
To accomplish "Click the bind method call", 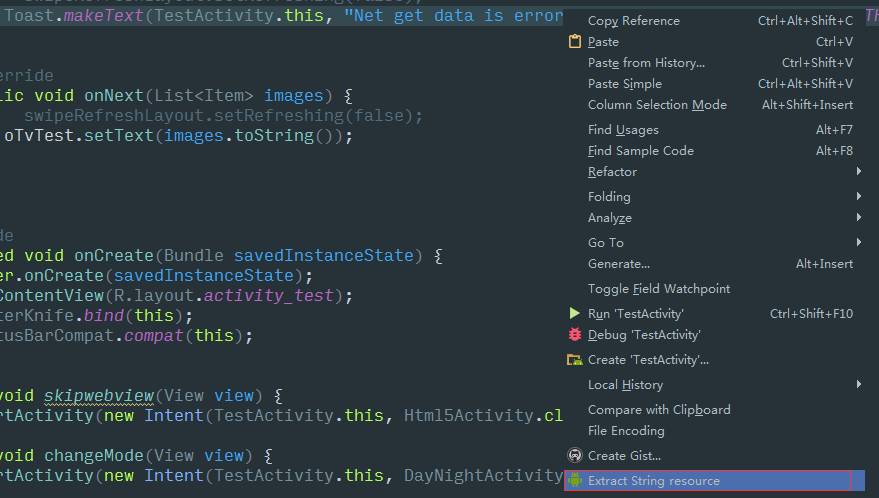I will 104,316.
